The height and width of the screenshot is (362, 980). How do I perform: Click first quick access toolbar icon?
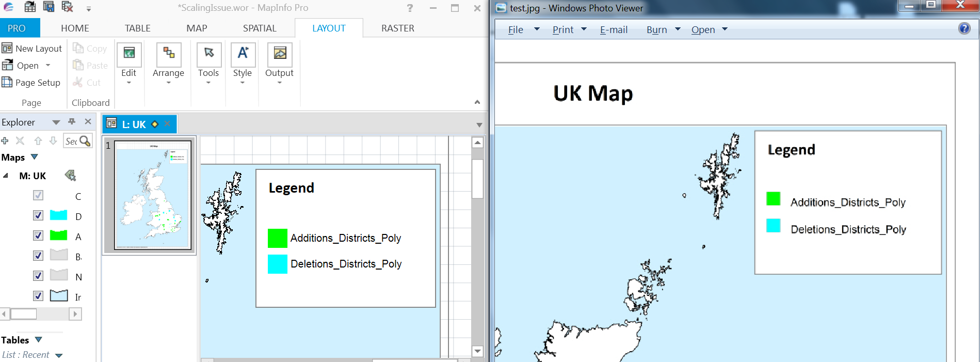pos(30,7)
